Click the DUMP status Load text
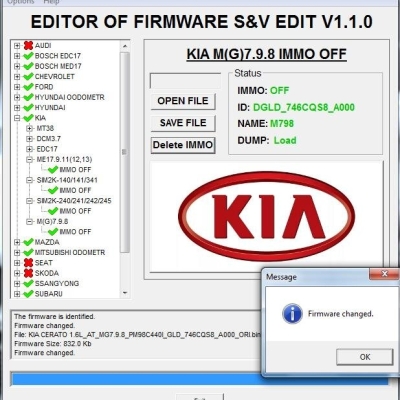The width and height of the screenshot is (400, 400). point(285,140)
